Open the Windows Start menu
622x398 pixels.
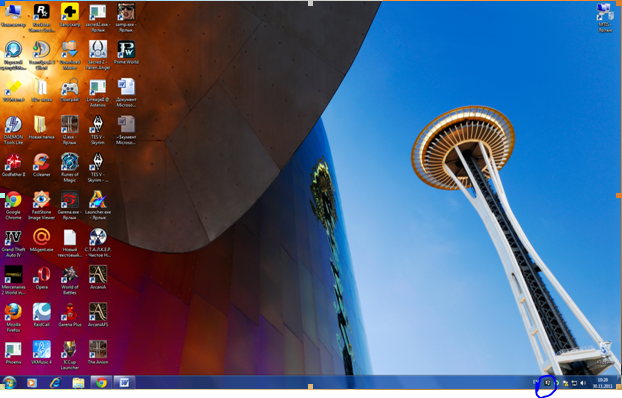tap(9, 383)
